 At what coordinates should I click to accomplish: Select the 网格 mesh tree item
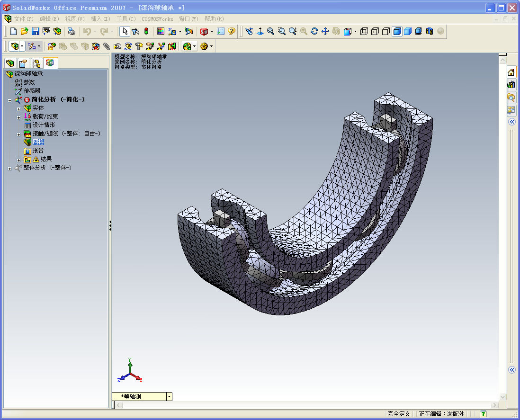click(38, 142)
